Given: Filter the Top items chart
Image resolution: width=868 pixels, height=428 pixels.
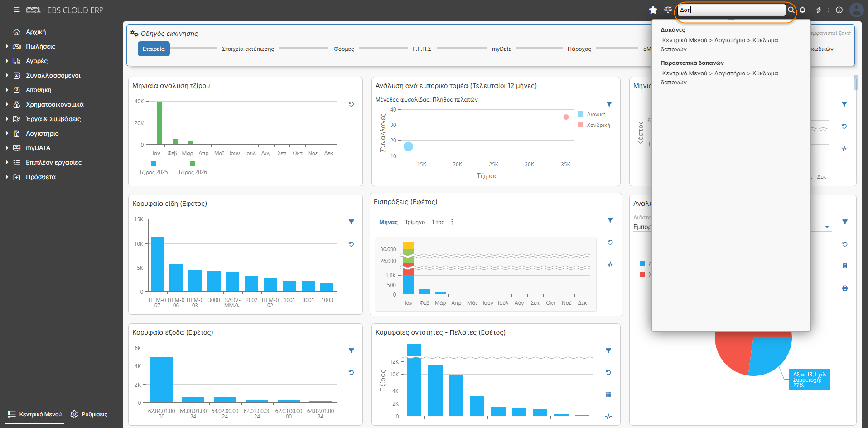Looking at the screenshot, I should click(351, 222).
